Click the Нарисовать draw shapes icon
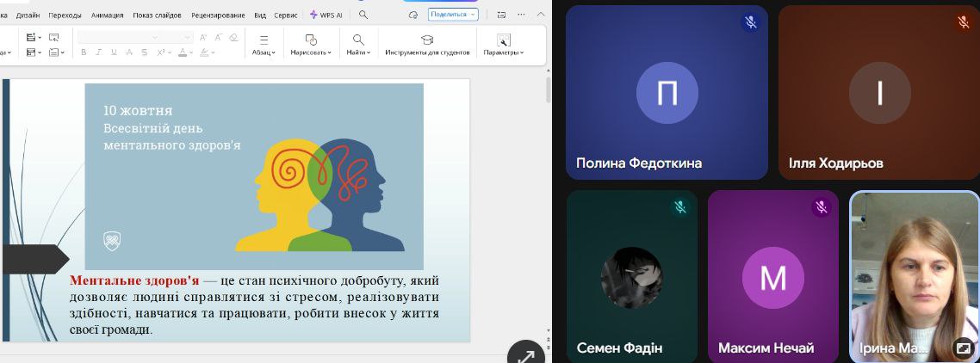980x363 pixels. [x=311, y=40]
